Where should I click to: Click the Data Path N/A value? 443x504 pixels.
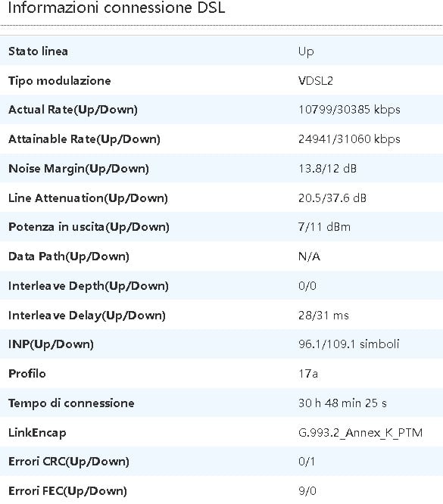coord(309,257)
